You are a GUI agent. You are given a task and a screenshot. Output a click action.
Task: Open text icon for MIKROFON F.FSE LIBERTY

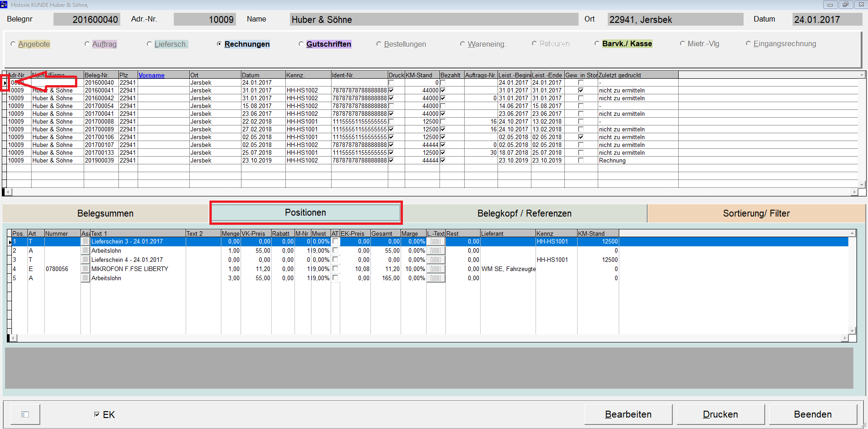(86, 269)
